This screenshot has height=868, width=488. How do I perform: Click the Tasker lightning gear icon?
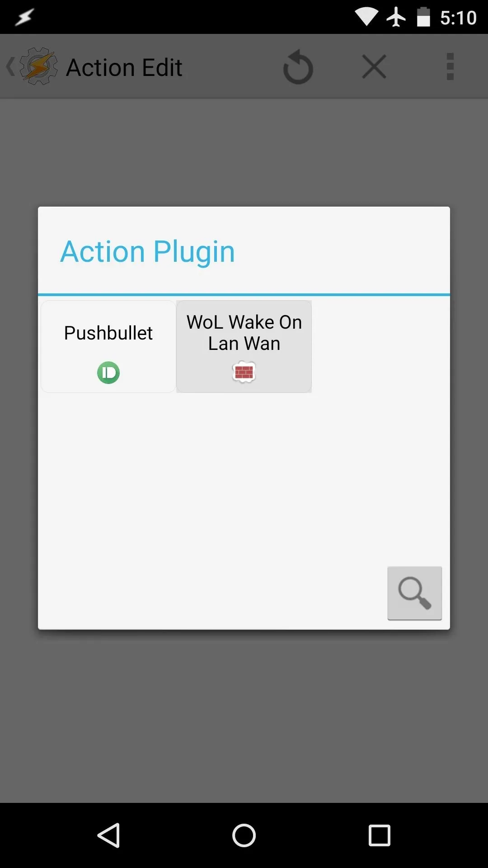(x=39, y=66)
